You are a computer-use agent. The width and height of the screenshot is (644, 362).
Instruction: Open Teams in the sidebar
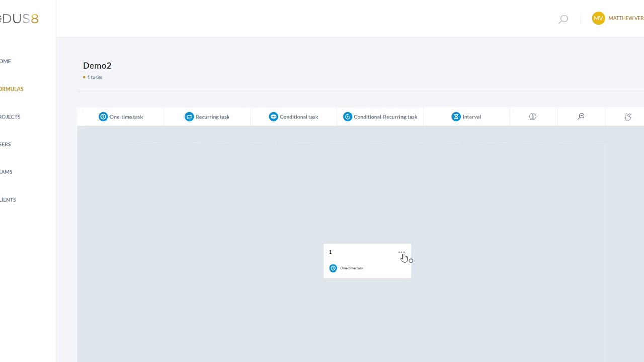[6, 172]
